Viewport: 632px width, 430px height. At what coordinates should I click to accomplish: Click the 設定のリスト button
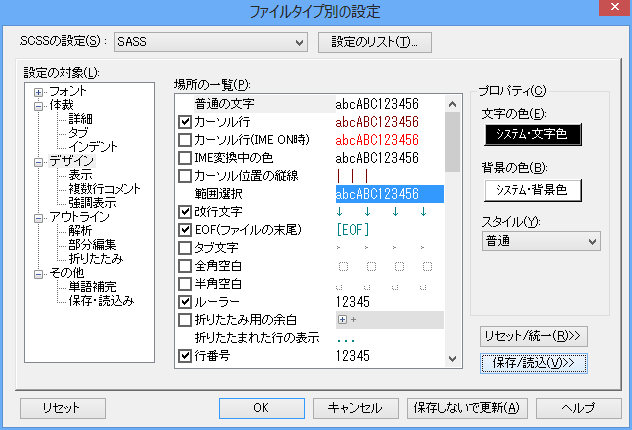[374, 42]
